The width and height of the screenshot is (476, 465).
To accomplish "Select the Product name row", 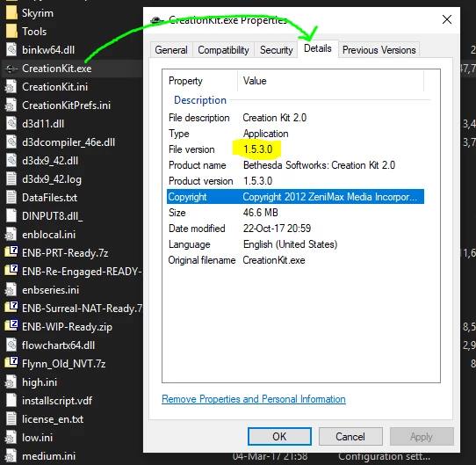I will pos(295,165).
